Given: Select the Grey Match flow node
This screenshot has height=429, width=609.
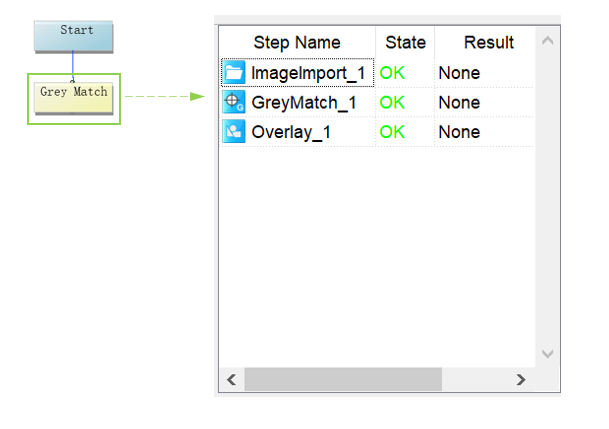Looking at the screenshot, I should (74, 97).
